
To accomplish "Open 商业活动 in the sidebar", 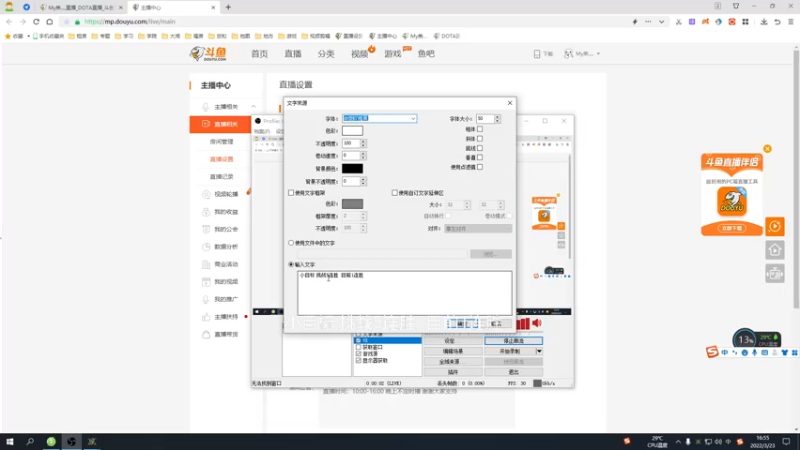I will [x=226, y=264].
